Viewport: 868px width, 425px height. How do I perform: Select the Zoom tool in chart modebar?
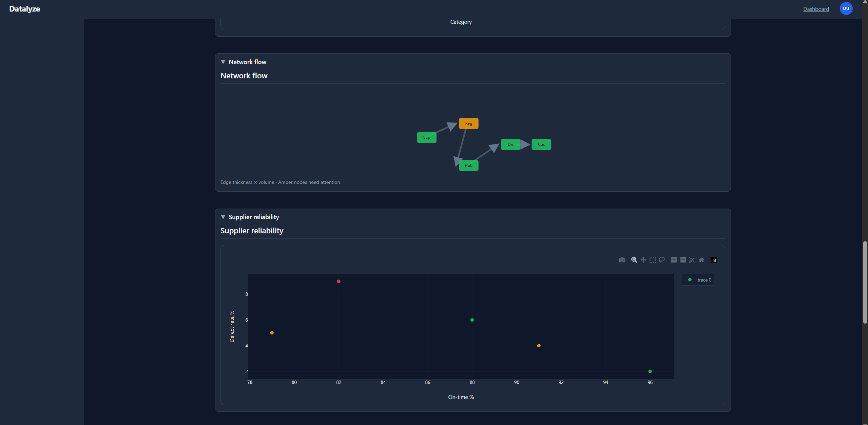pos(634,260)
